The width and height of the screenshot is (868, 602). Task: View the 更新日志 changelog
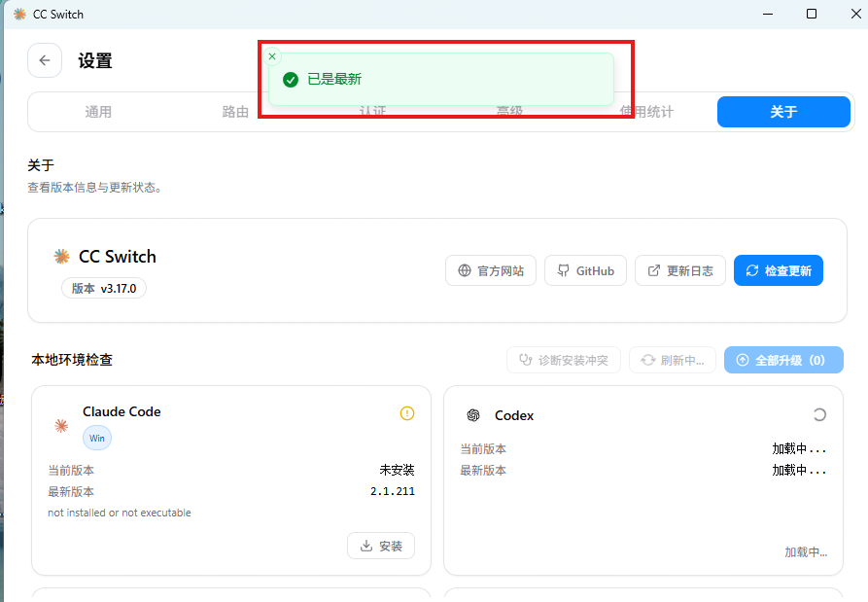click(x=679, y=270)
